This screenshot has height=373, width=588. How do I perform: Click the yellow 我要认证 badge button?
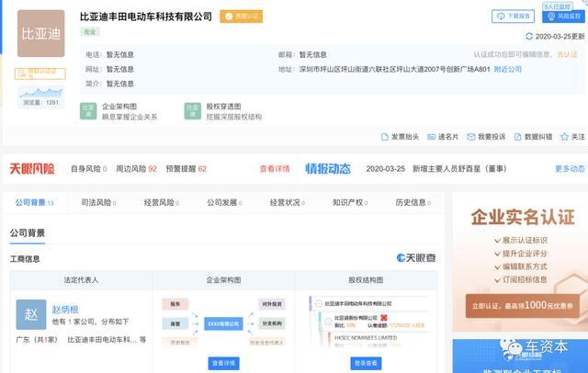pos(241,17)
